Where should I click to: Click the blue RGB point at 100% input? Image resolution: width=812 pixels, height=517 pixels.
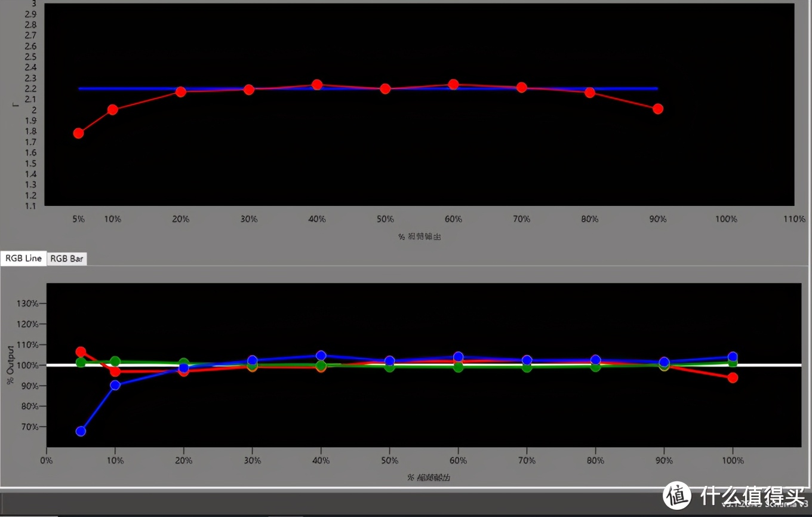tap(733, 357)
